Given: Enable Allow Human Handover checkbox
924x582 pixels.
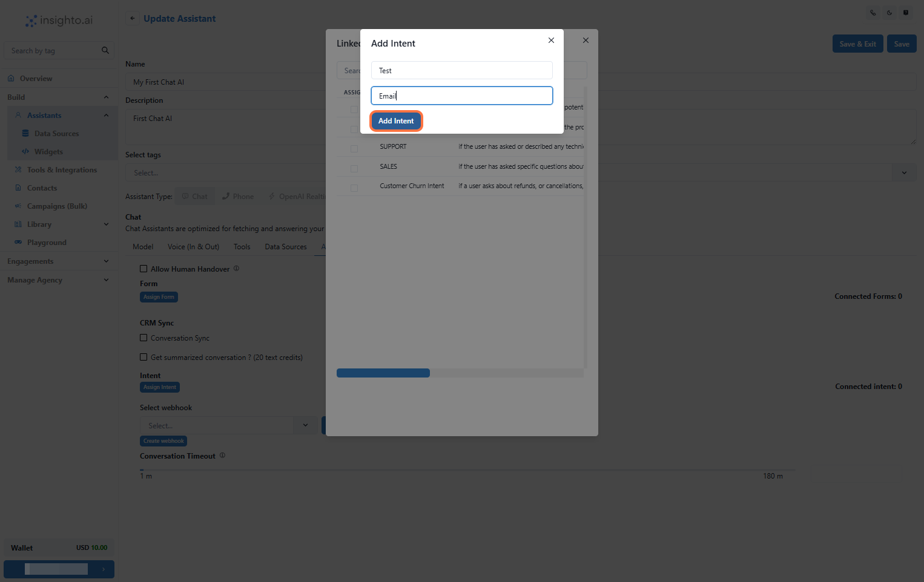Looking at the screenshot, I should [144, 269].
